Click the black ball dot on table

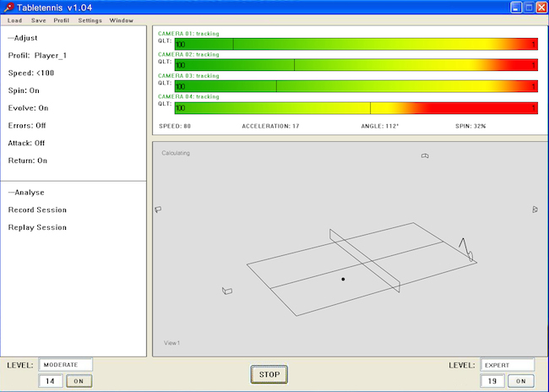pos(343,279)
